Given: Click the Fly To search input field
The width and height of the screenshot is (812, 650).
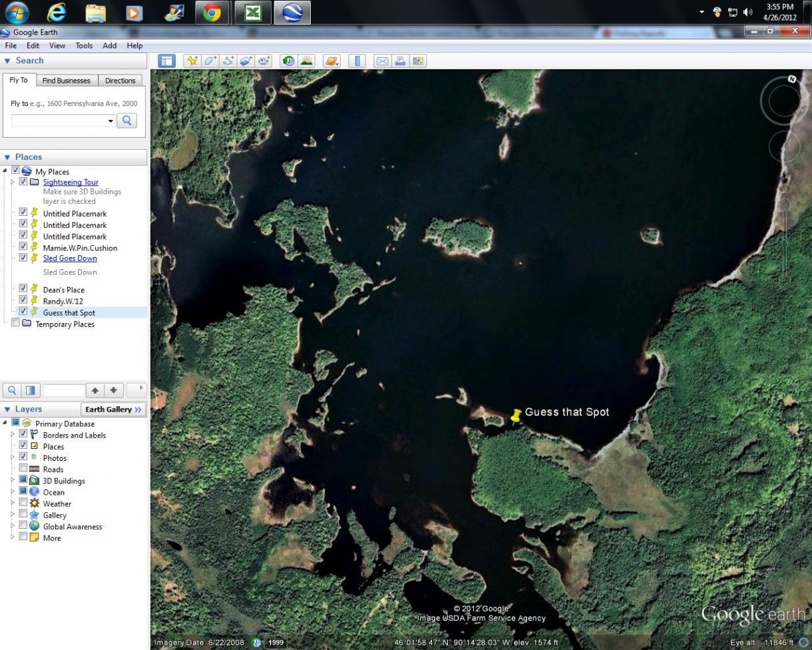Looking at the screenshot, I should coord(60,121).
